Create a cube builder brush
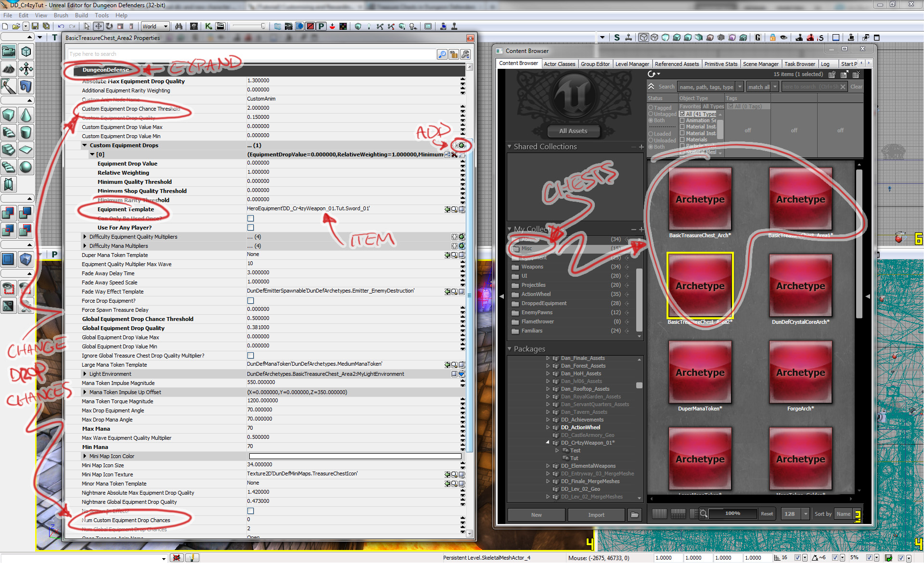924x563 pixels. pyautogui.click(x=9, y=115)
